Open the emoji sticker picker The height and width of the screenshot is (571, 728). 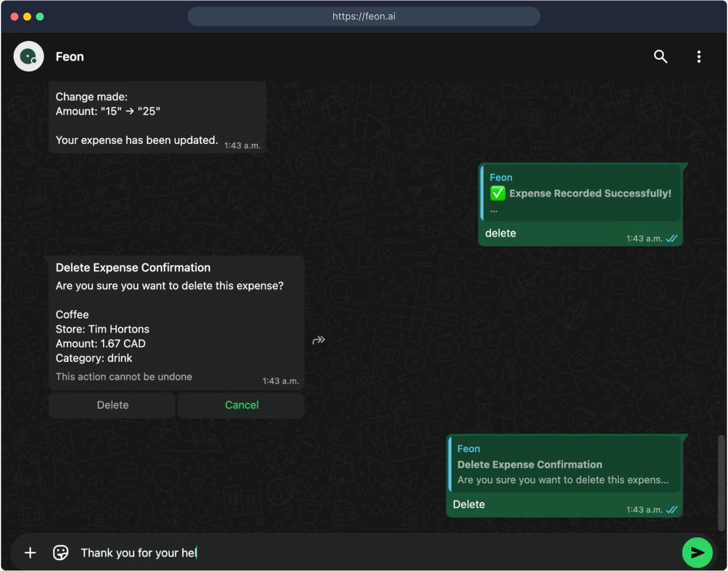click(x=60, y=553)
